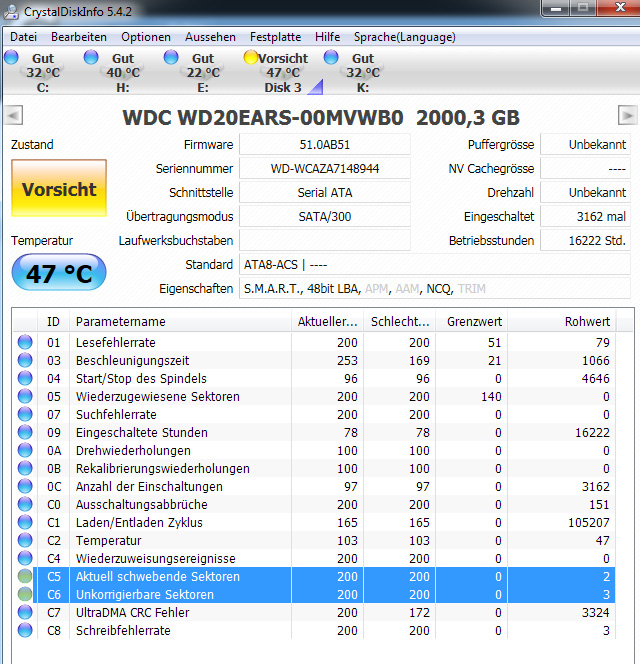Click status icon for UltraDMA CRC Fehler
Image resolution: width=640 pixels, height=664 pixels.
25,612
